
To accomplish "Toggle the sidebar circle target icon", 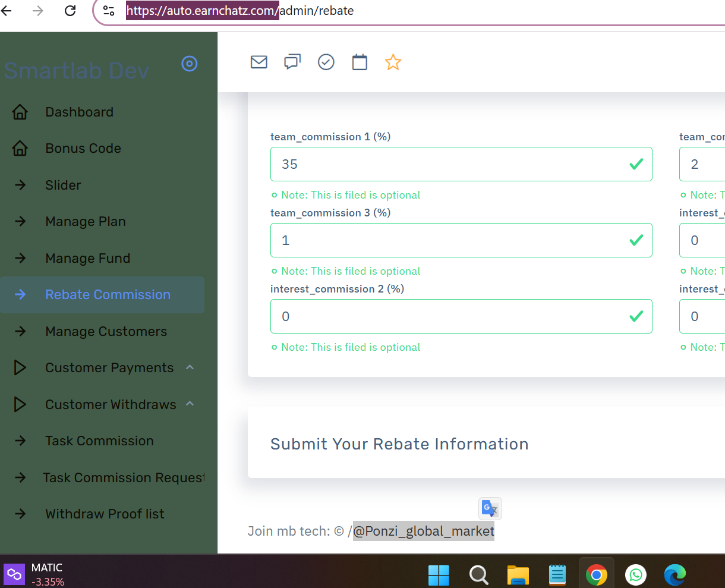I will (190, 64).
